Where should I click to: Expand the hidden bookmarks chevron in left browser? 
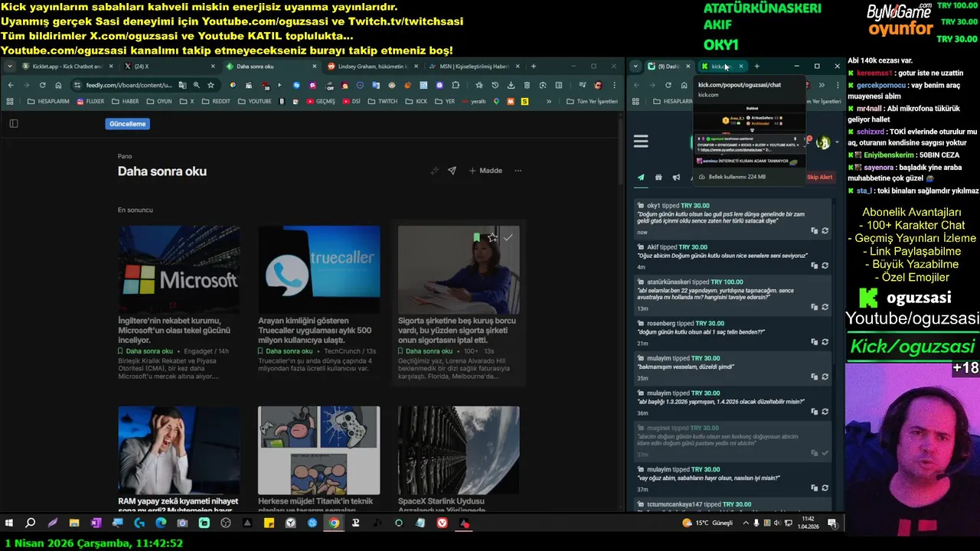[x=548, y=101]
